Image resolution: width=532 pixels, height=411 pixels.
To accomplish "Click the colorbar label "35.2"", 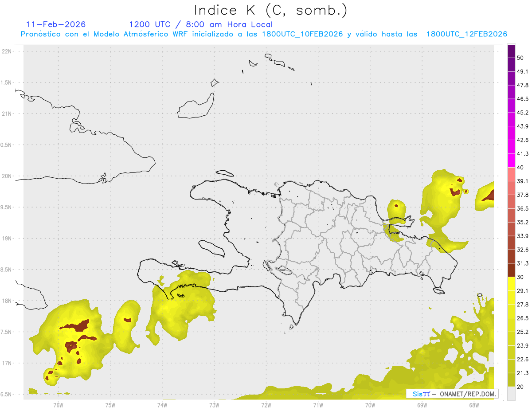I will coord(522,222).
